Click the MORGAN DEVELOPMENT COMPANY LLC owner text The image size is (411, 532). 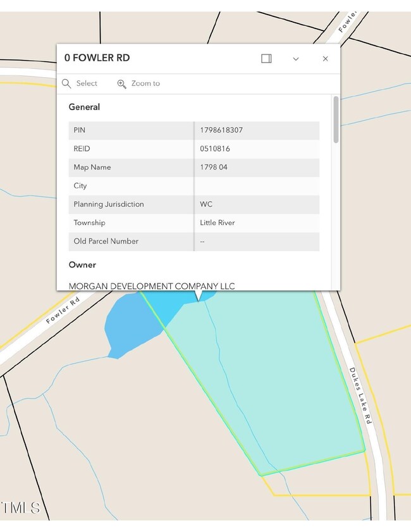(152, 286)
